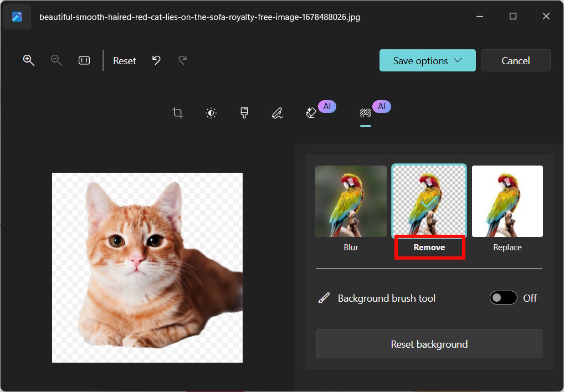Set view to 1:1 actual size
Viewport: 564px width, 392px height.
[x=84, y=60]
